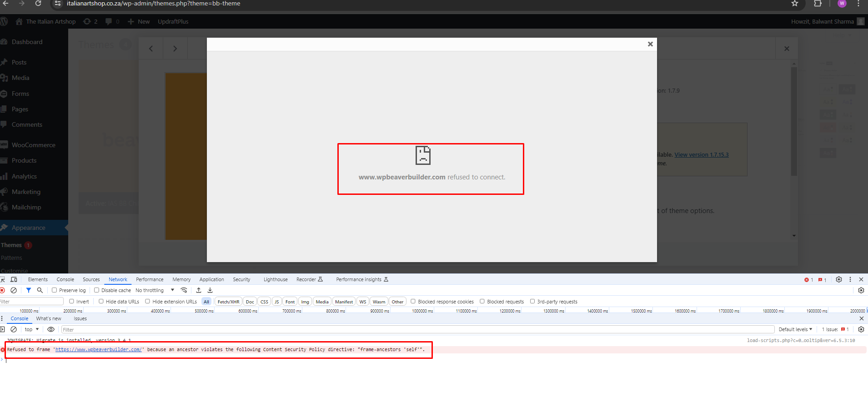Go to next theme with right arrow
Image resolution: width=868 pixels, height=417 pixels.
175,49
